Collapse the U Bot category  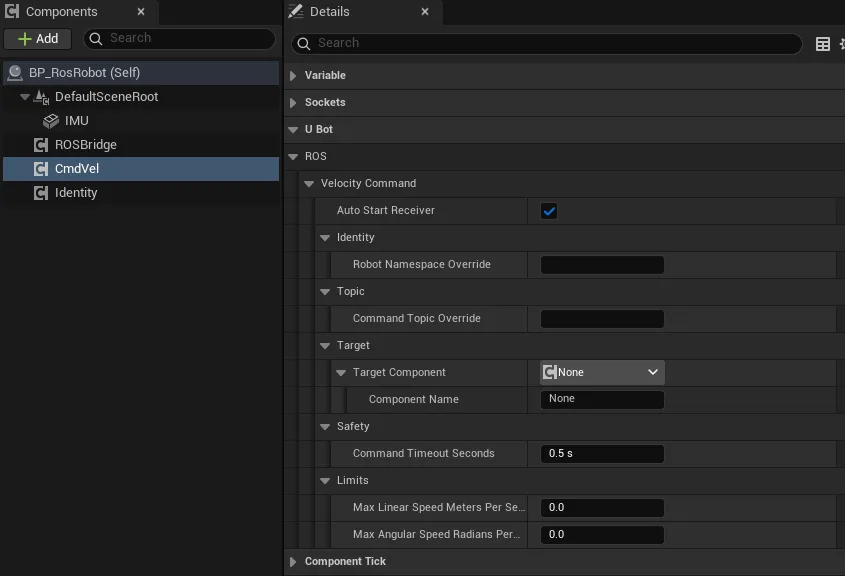[x=293, y=130]
